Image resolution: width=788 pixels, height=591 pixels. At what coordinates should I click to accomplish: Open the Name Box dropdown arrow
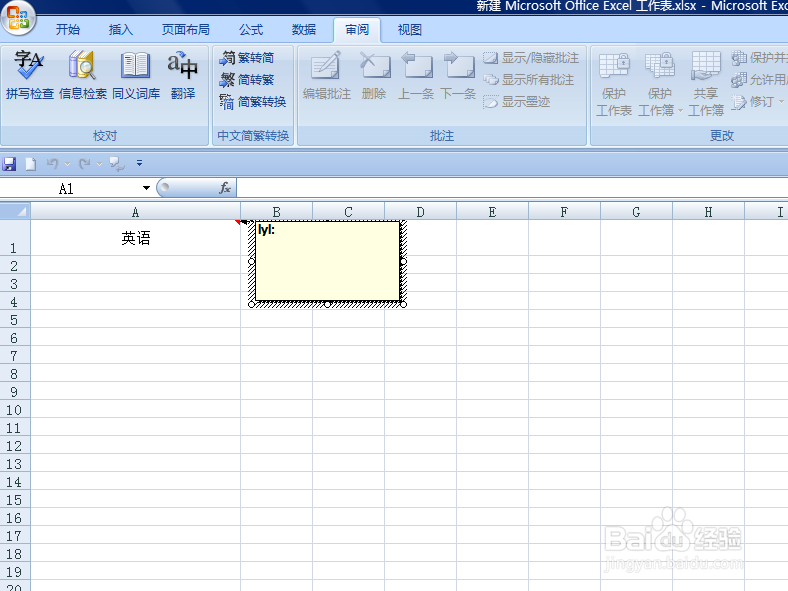coord(146,188)
